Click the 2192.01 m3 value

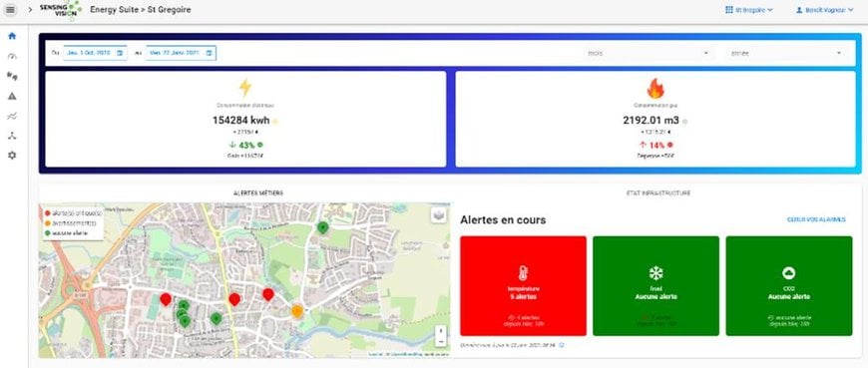click(651, 120)
